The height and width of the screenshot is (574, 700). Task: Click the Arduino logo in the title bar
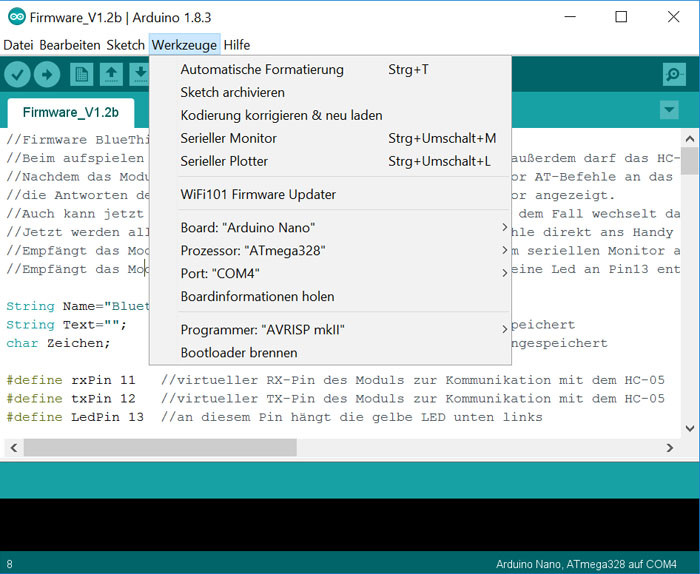pos(16,18)
